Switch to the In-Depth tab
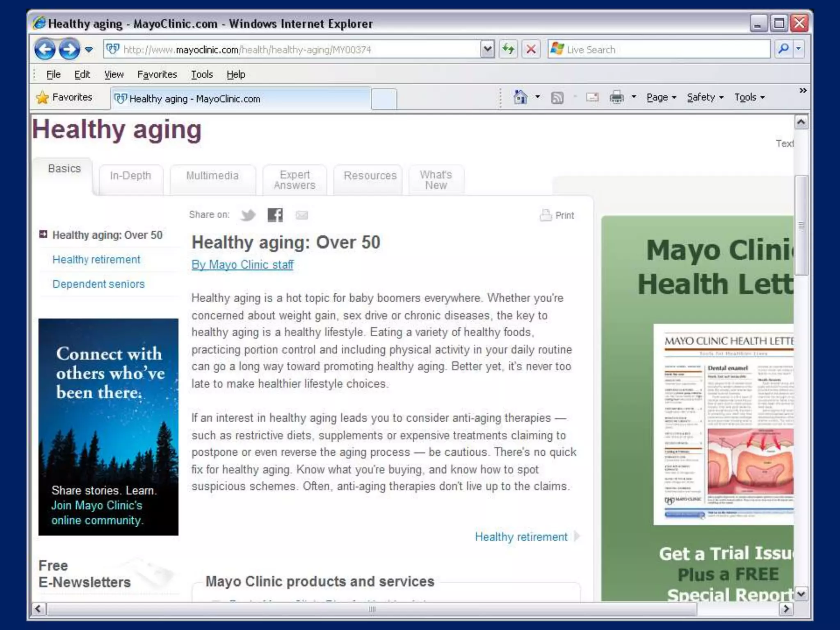Screen dimensions: 840x630 pyautogui.click(x=130, y=176)
